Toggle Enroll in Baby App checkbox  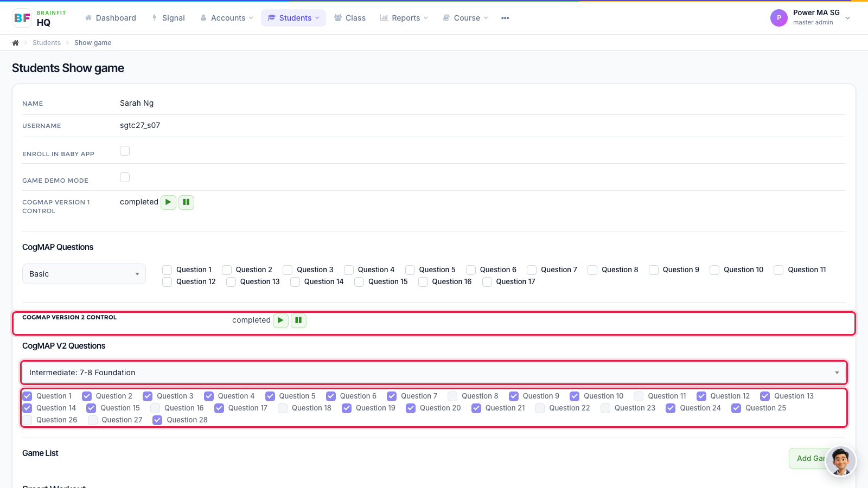[125, 151]
